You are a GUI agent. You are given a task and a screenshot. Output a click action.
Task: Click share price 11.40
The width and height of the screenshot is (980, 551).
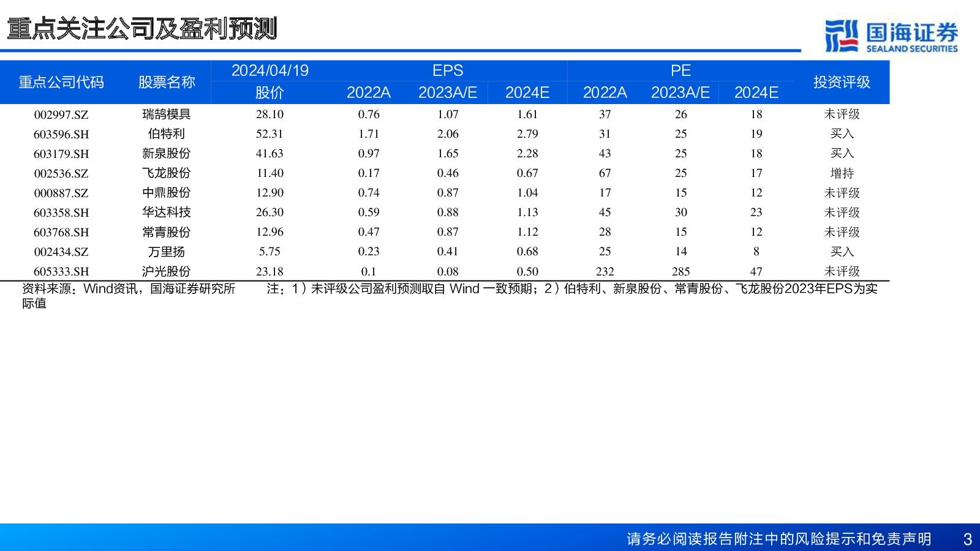(x=269, y=173)
